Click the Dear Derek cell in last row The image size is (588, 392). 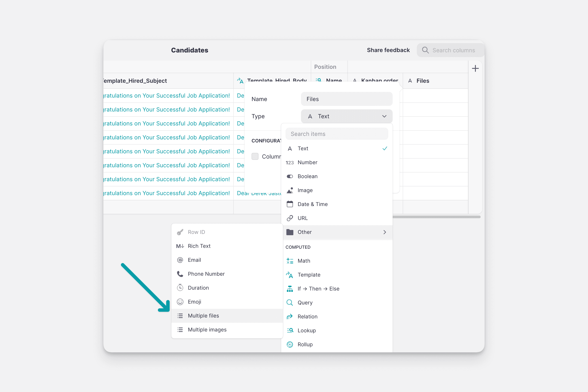pos(257,193)
